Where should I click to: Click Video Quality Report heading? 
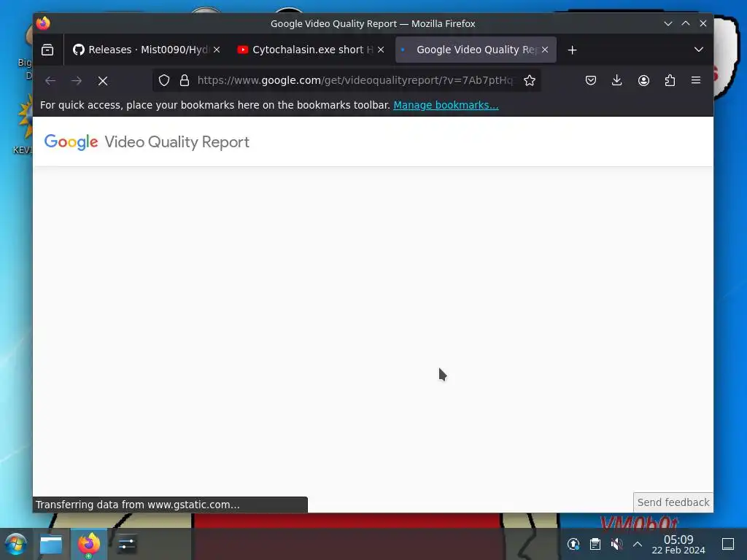click(177, 142)
